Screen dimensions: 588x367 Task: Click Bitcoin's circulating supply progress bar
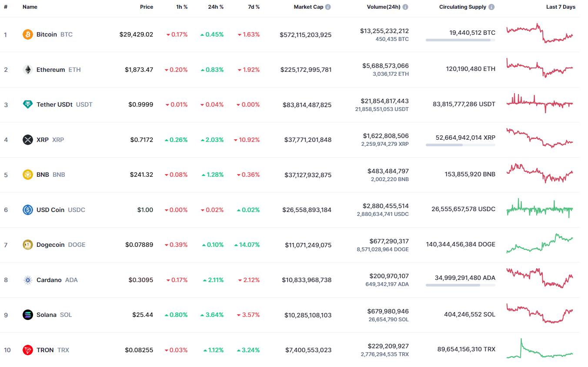point(460,40)
